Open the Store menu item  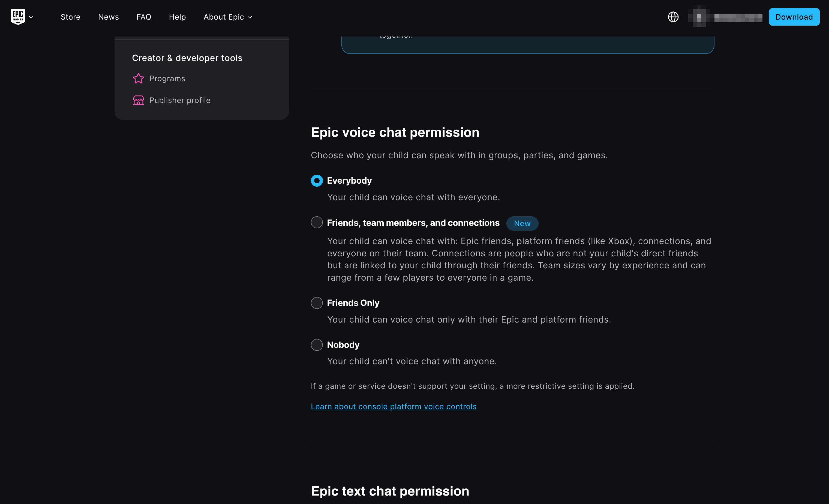(x=70, y=17)
